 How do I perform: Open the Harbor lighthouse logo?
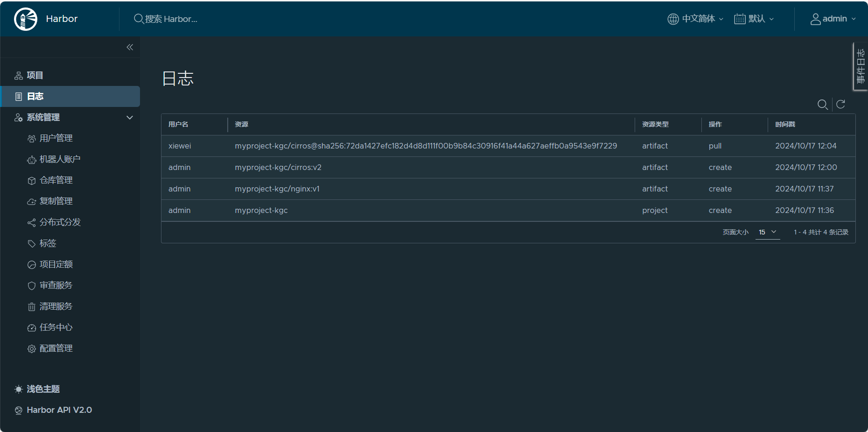(26, 19)
